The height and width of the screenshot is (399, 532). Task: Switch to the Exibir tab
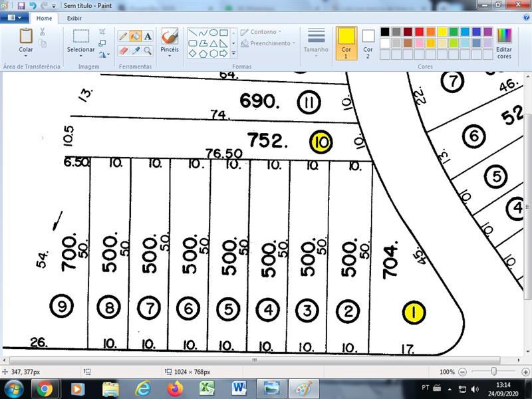pyautogui.click(x=74, y=19)
